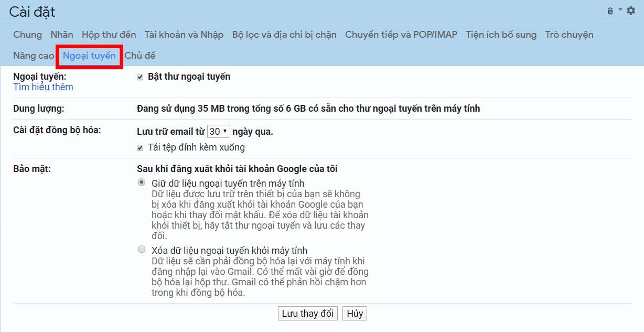The width and height of the screenshot is (644, 332).
Task: Select the Tiện ích bổ sung tab
Action: (x=501, y=35)
